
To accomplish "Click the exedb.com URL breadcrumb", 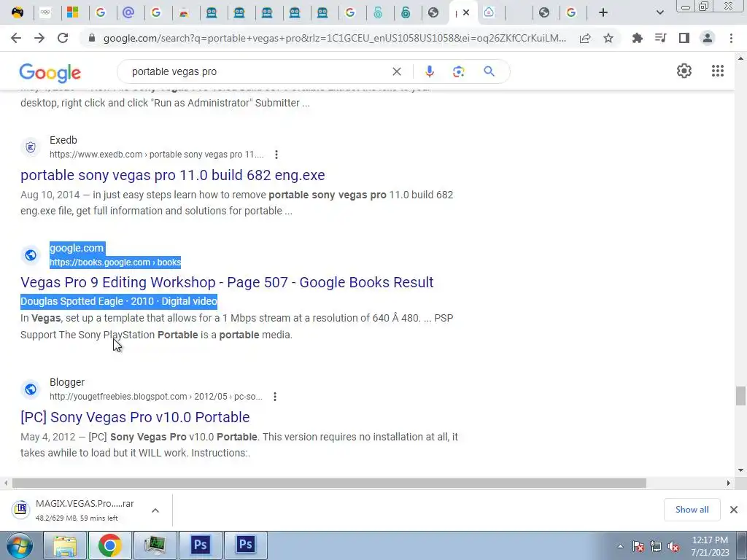I will coord(156,155).
